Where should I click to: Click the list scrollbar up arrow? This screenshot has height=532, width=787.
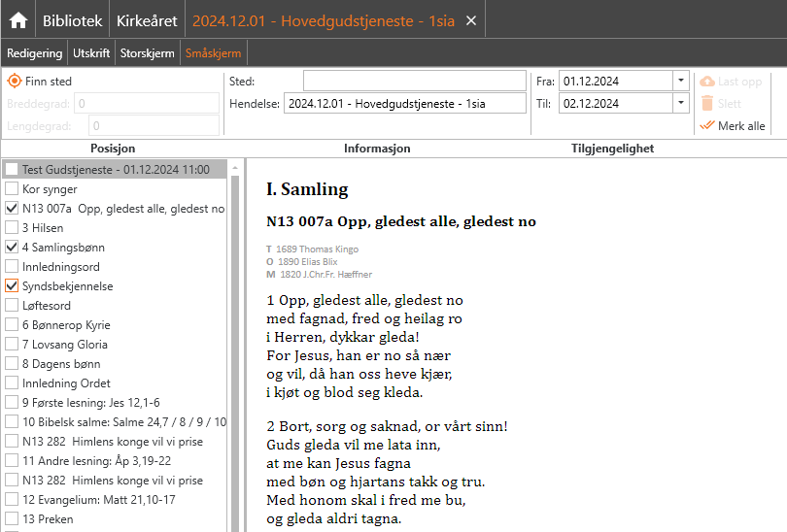tap(235, 169)
